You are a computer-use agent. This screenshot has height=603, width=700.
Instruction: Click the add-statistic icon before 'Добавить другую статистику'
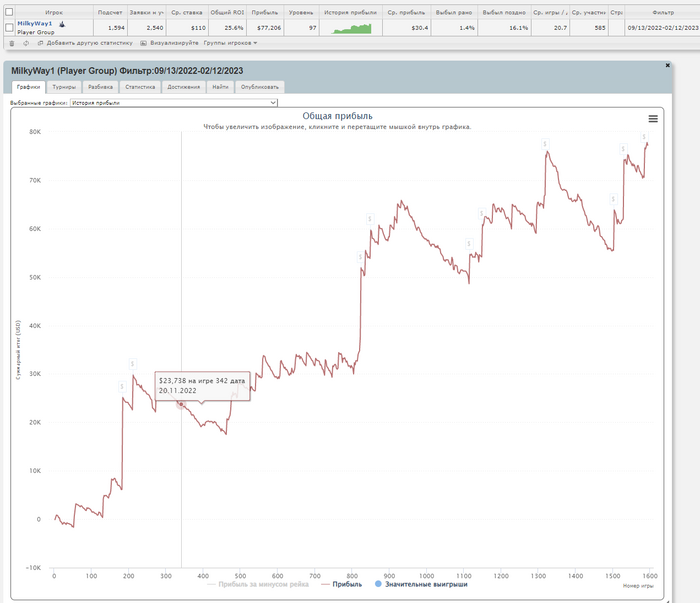40,43
